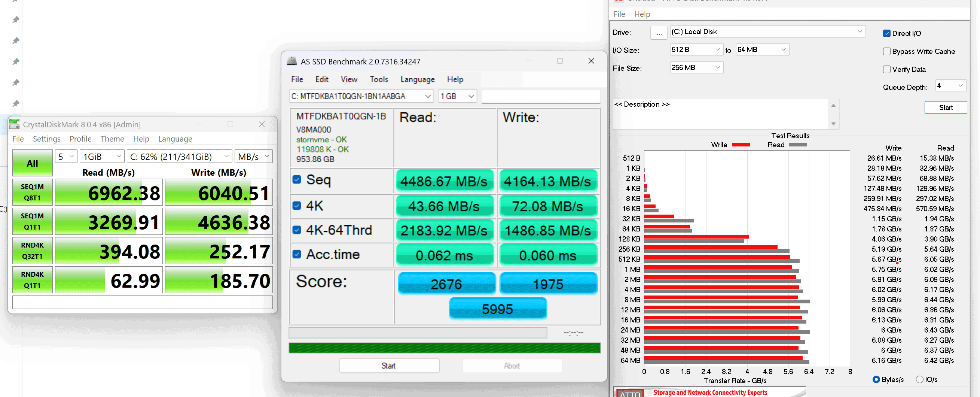This screenshot has height=397, width=980.
Task: Open the 1 GB size dropdown in AS SSD
Action: click(x=457, y=96)
